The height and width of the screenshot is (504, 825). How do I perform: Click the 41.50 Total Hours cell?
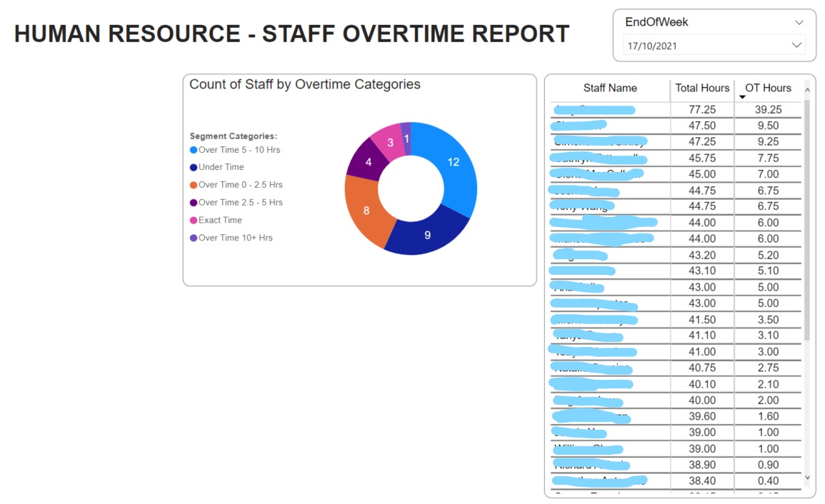[x=702, y=319]
